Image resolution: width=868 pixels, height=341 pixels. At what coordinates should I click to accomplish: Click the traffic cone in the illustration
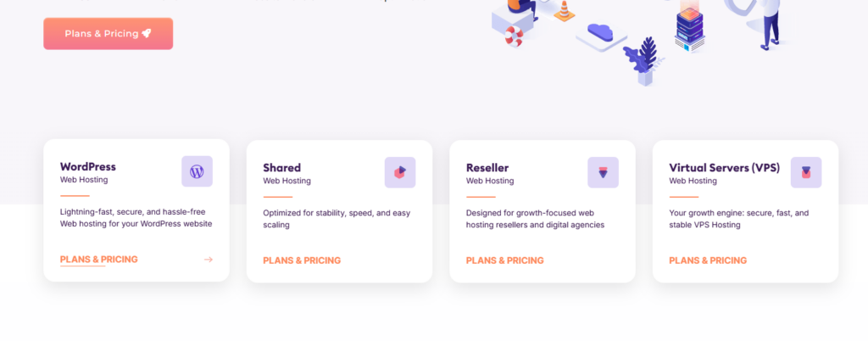click(564, 12)
